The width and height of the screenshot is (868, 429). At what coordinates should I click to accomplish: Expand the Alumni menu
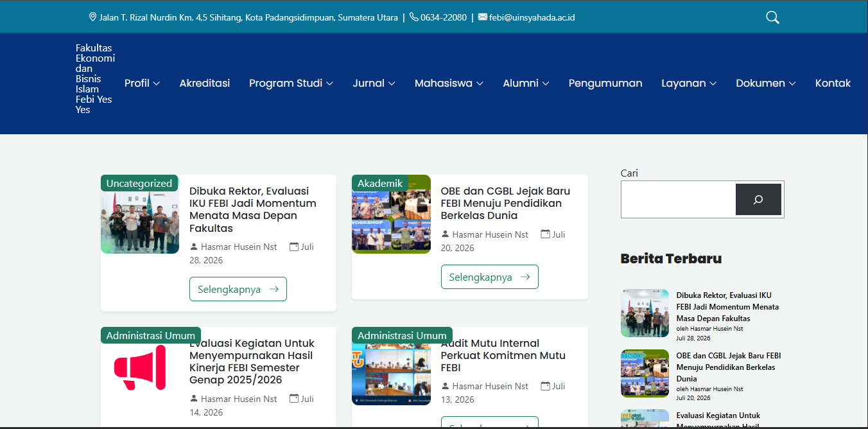(x=526, y=83)
